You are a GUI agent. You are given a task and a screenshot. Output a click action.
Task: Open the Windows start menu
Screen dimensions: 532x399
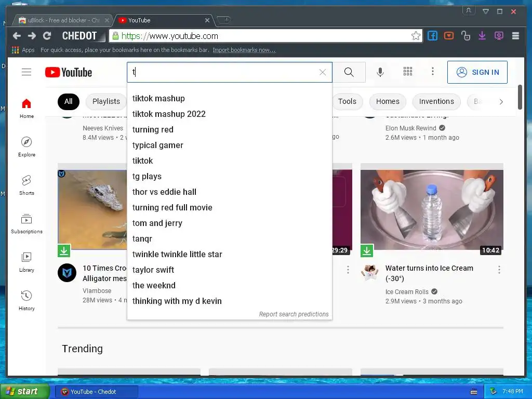[25, 392]
